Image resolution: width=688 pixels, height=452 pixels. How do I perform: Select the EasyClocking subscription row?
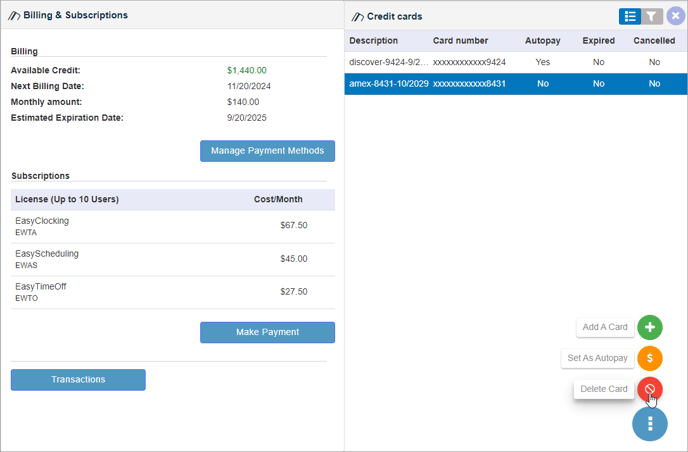[173, 226]
